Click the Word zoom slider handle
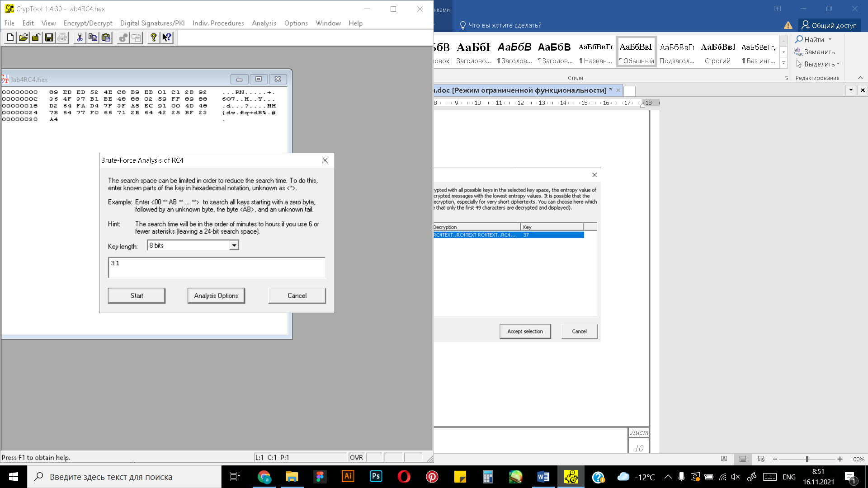Viewport: 868px width, 488px height. click(x=807, y=459)
